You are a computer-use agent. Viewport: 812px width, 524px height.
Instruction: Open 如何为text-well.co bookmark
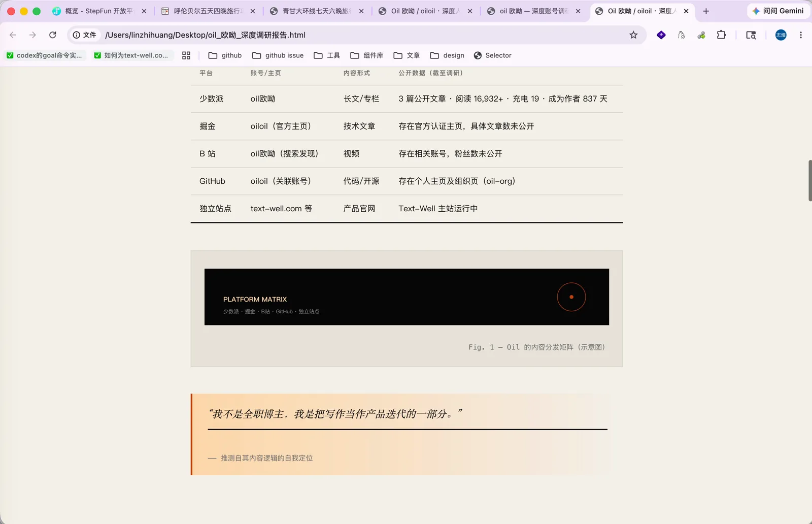[x=131, y=55]
